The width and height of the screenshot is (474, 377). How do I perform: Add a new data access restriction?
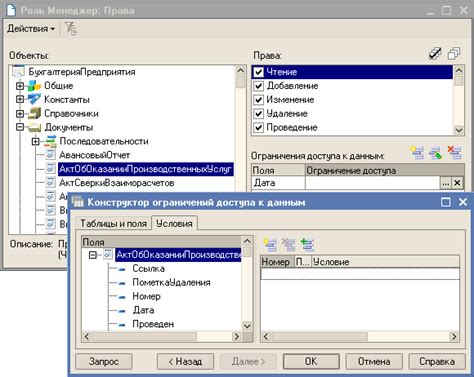click(417, 152)
